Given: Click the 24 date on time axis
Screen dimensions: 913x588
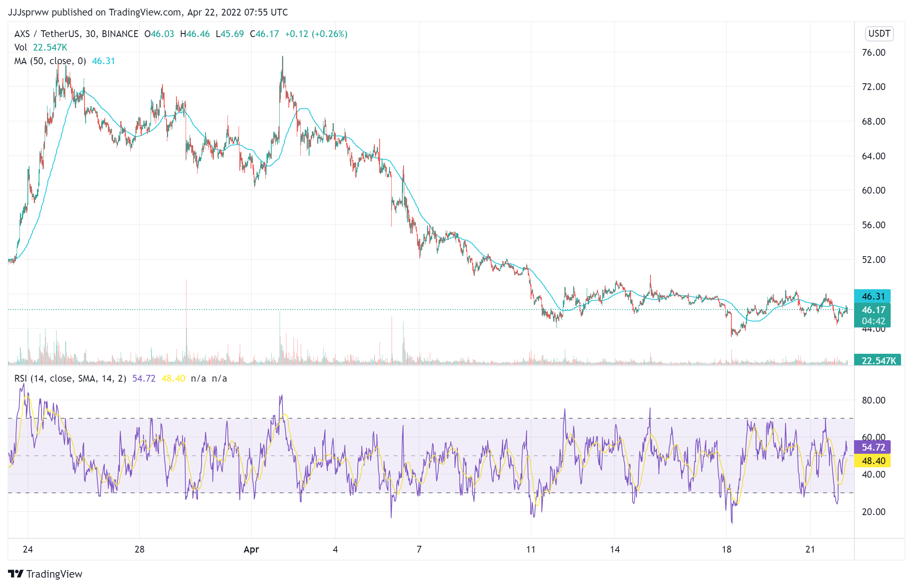Looking at the screenshot, I should tap(28, 549).
